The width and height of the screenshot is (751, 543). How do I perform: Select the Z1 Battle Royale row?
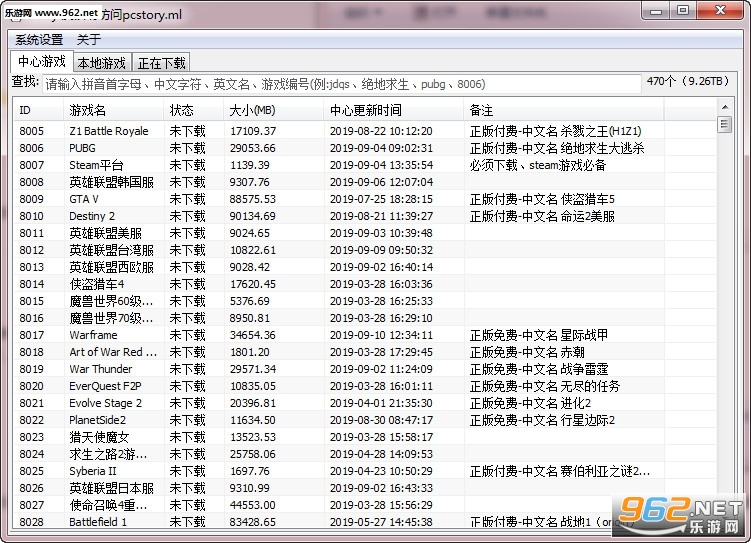tap(365, 131)
